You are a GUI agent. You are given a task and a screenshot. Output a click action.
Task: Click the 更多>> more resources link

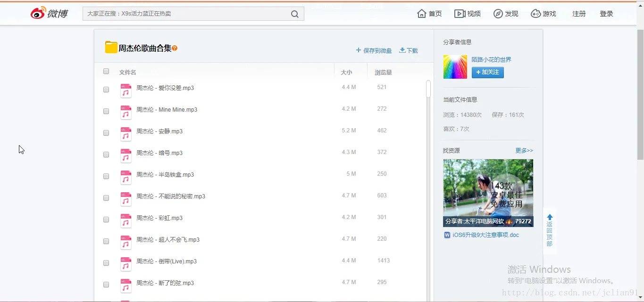(x=524, y=150)
